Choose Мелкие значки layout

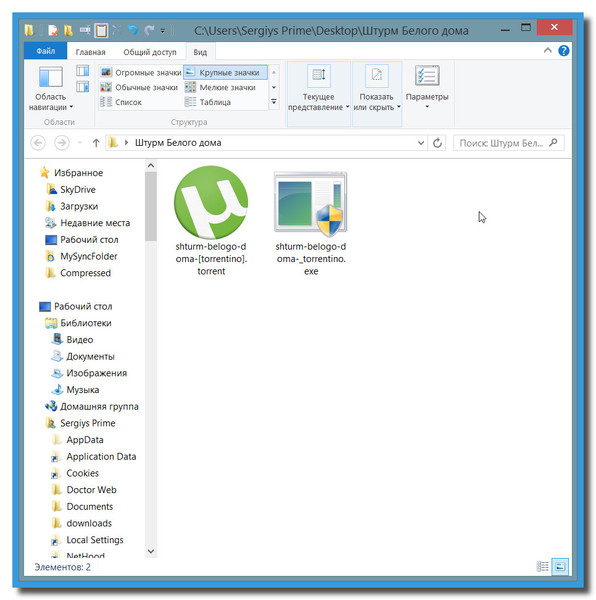220,87
